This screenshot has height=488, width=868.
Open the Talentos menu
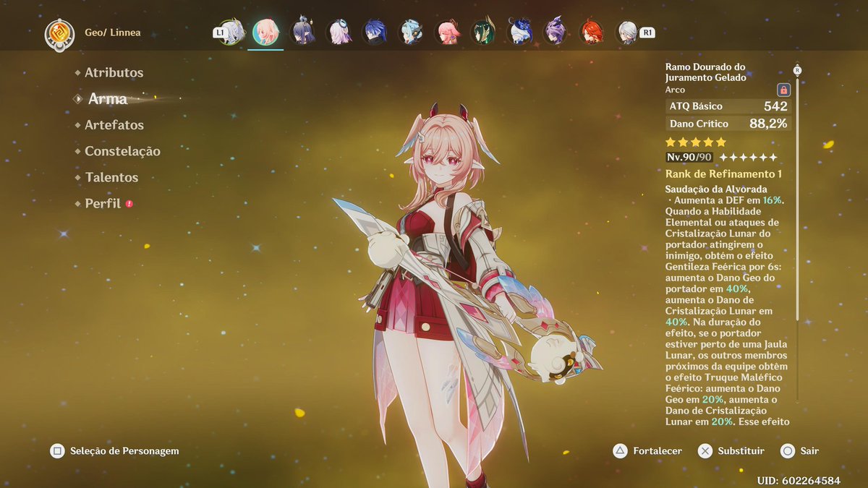(111, 177)
